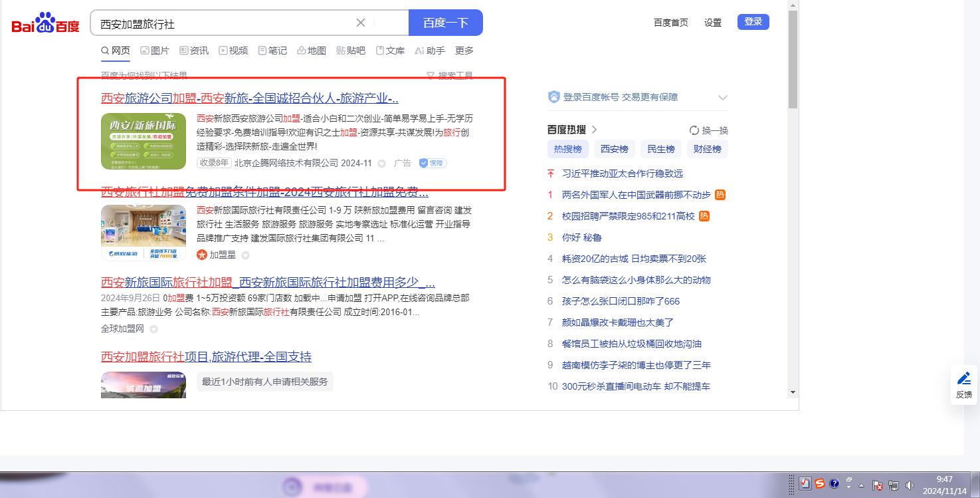Viewport: 980px width, 498px height.
Task: Click the 保障 shield badge on the first result
Action: coord(433,163)
